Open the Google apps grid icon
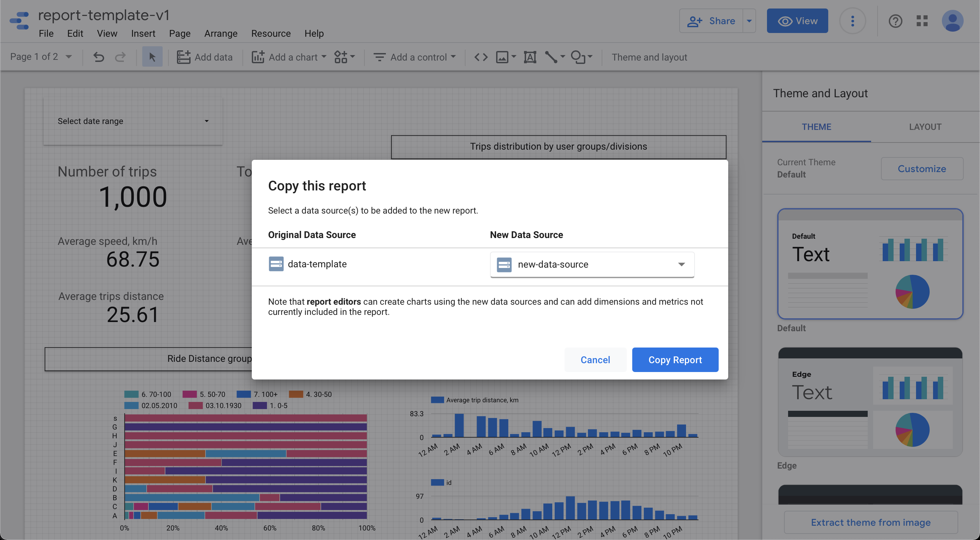This screenshot has height=540, width=980. [x=922, y=21]
